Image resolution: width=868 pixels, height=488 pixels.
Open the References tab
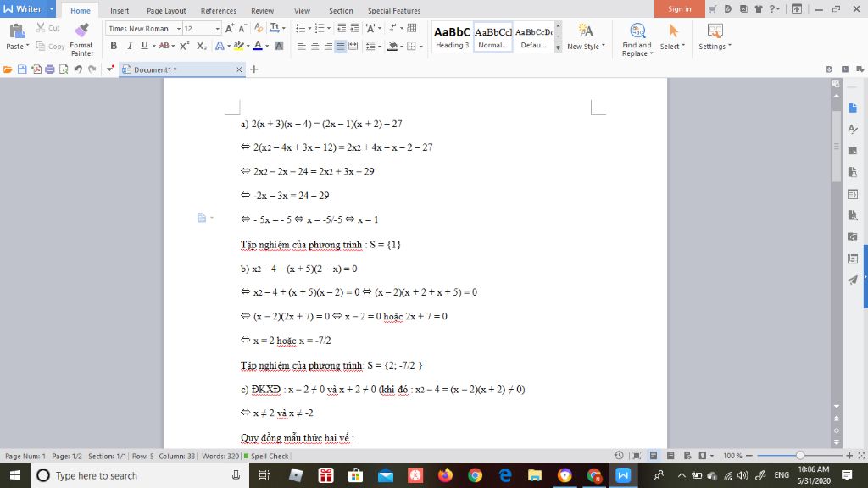218,10
